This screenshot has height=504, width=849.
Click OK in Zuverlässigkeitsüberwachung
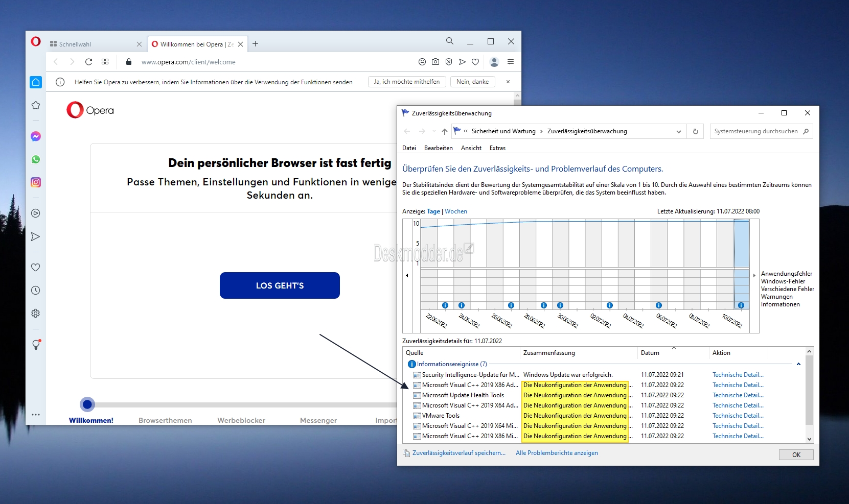796,455
